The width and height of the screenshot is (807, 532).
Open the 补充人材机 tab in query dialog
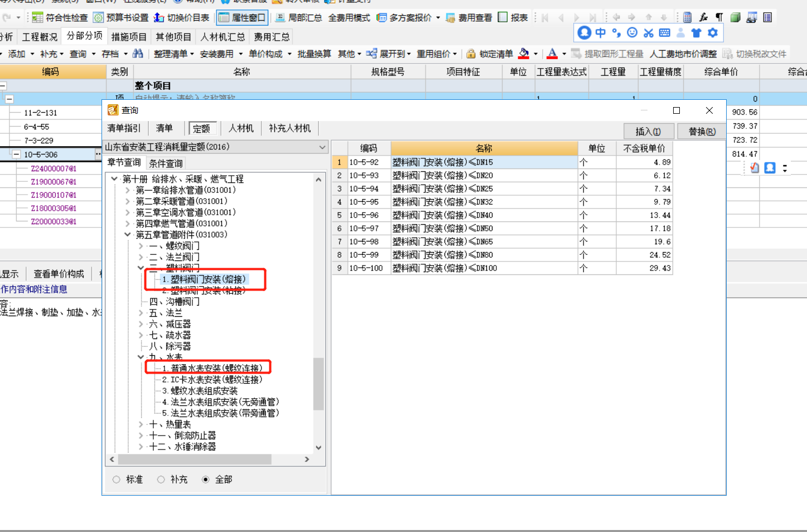point(289,128)
